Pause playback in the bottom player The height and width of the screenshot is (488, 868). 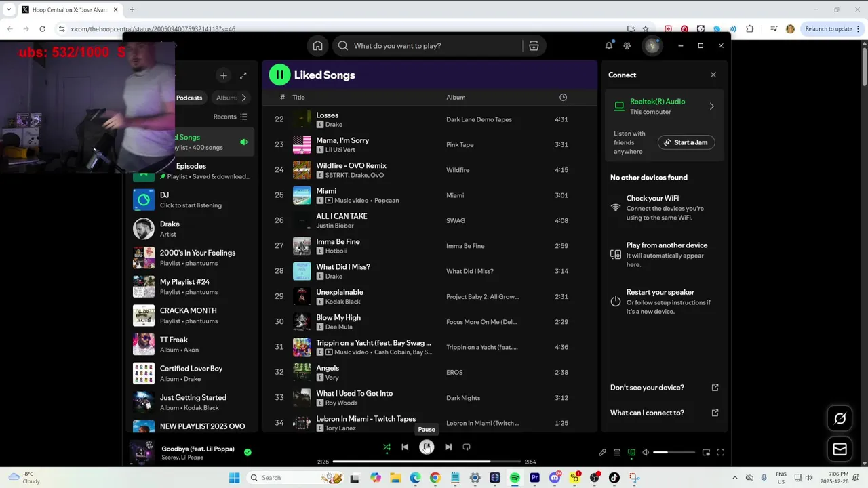(x=427, y=447)
